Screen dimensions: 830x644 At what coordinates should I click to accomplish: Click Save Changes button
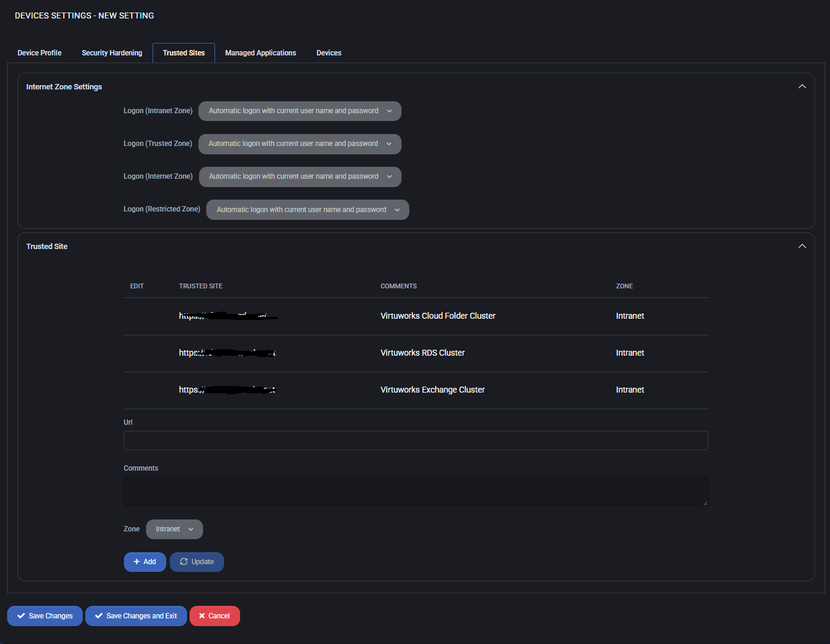click(x=45, y=616)
